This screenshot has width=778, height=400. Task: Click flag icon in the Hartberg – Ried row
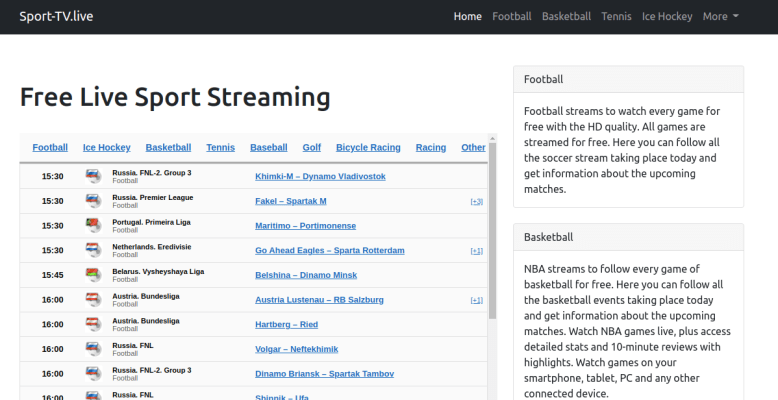[x=93, y=324]
